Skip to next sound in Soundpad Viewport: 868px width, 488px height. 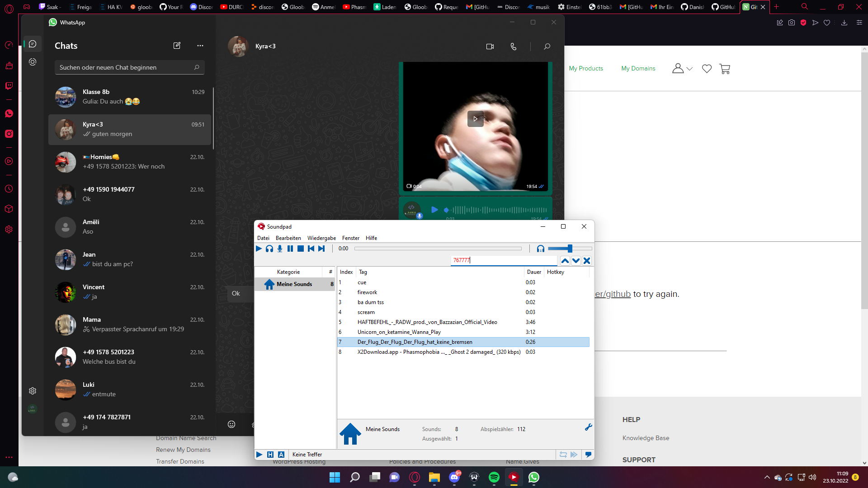point(321,249)
